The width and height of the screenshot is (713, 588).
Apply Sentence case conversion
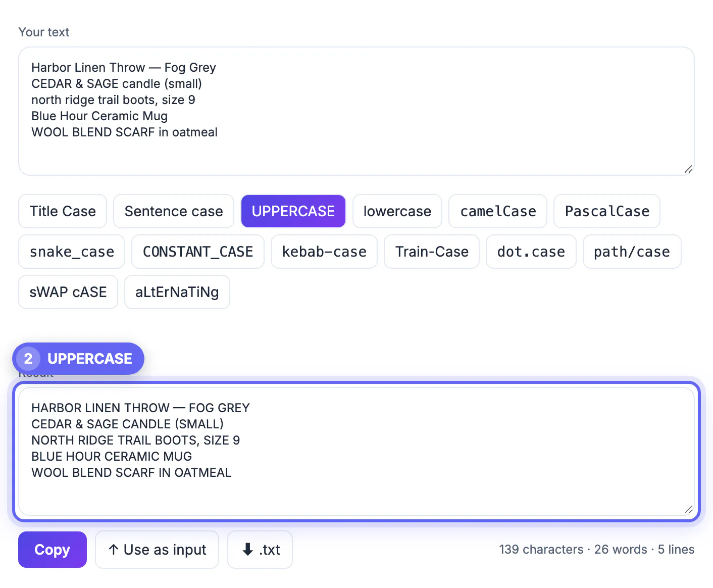pos(174,211)
